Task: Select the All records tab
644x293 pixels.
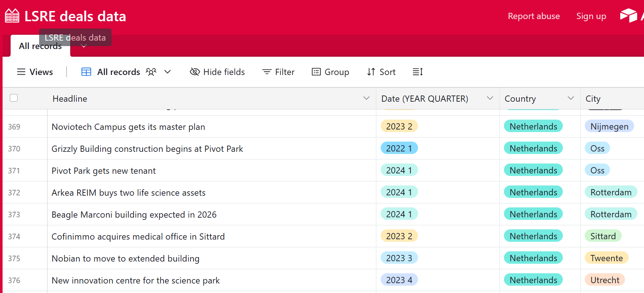Action: [40, 46]
